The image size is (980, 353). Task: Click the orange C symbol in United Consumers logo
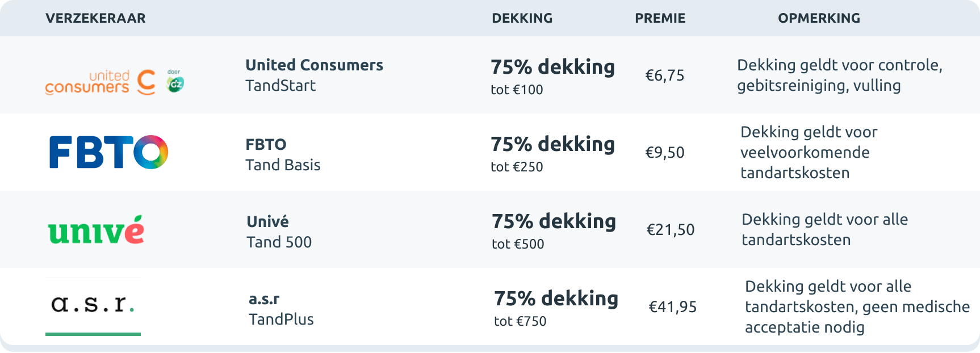146,82
